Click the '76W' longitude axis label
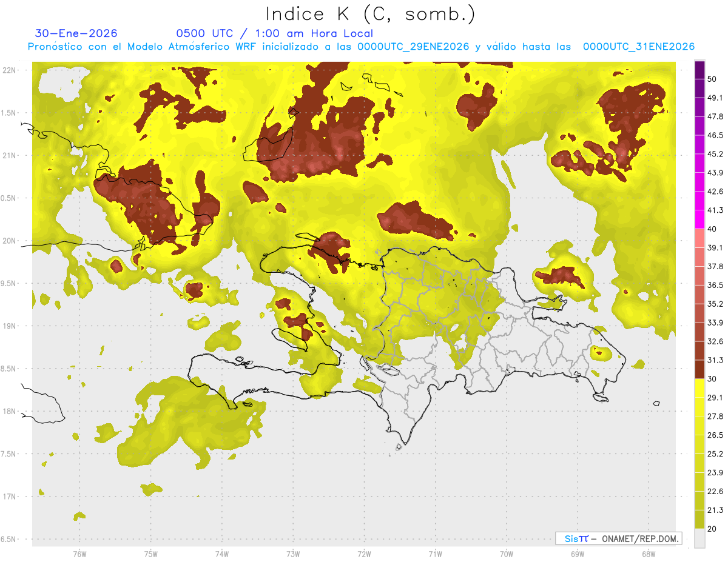The height and width of the screenshot is (562, 728). click(x=79, y=554)
